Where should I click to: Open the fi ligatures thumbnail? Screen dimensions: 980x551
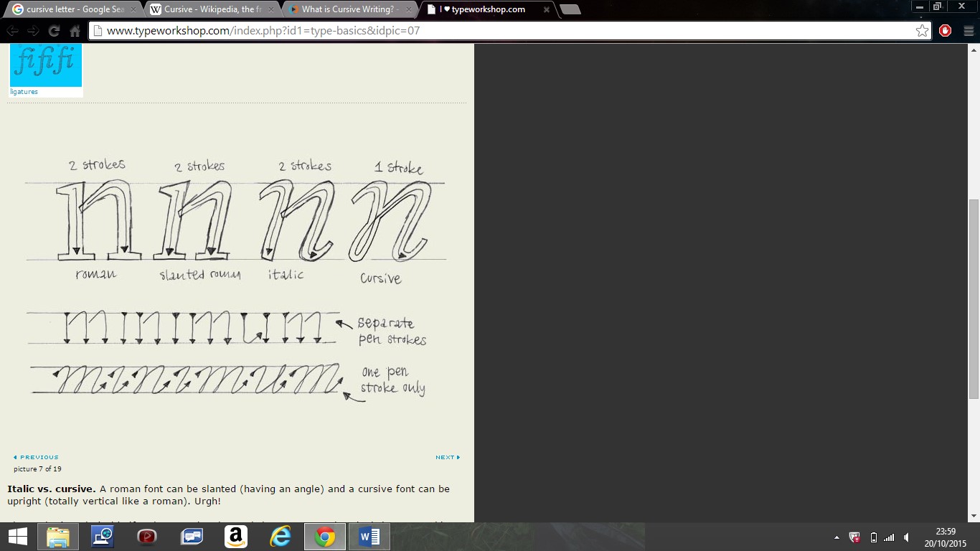pos(46,65)
